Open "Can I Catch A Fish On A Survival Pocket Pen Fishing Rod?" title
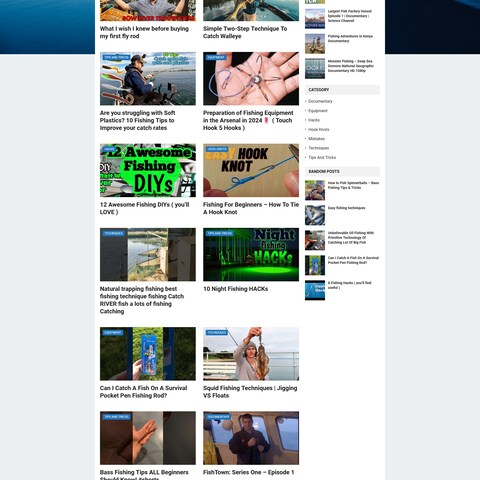This screenshot has height=480, width=480. [143, 392]
